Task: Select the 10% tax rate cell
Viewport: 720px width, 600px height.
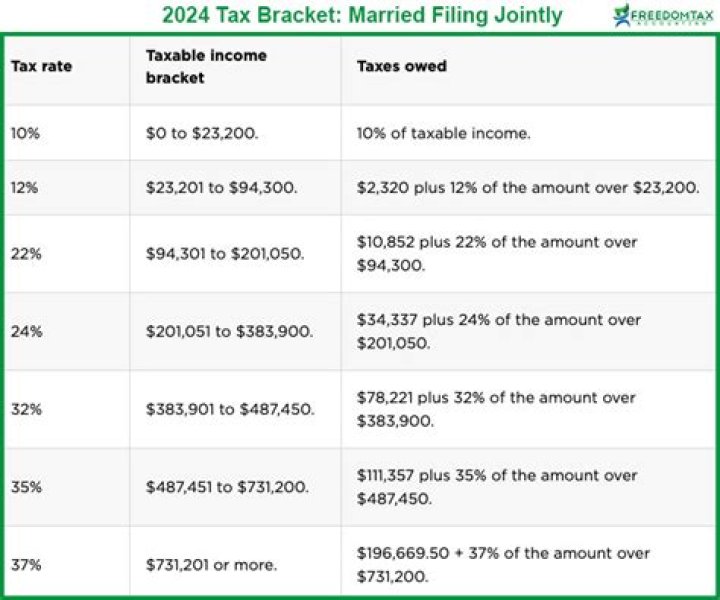Action: coord(25,133)
